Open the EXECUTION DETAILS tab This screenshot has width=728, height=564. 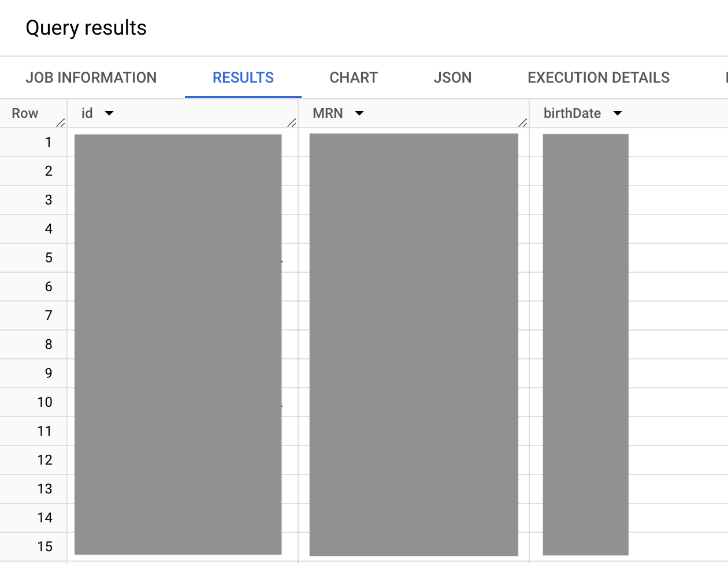click(599, 77)
